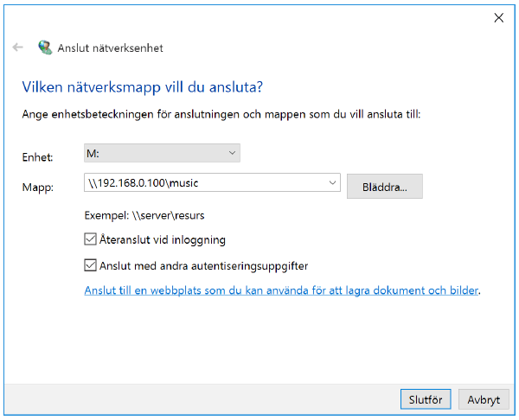Click the Avbryt button

(484, 399)
